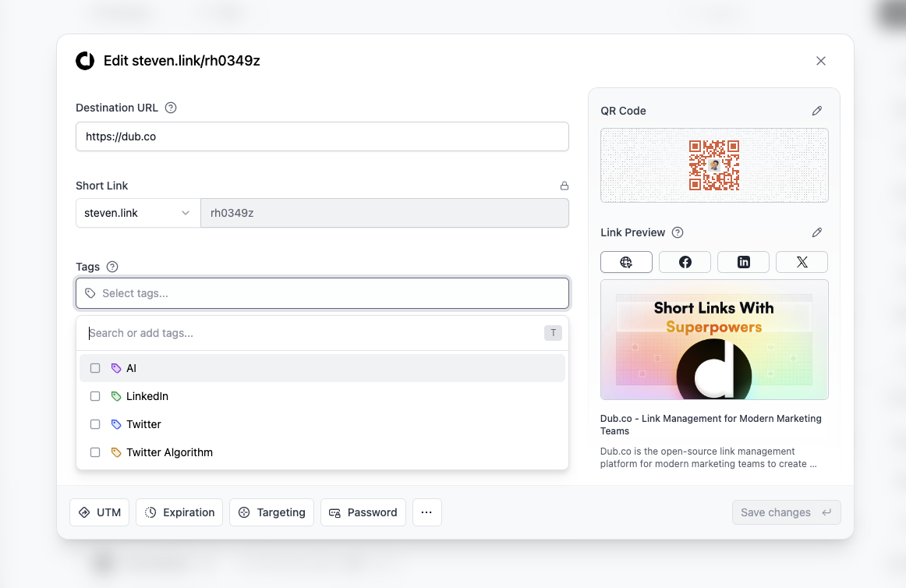Viewport: 906px width, 588px height.
Task: Click the globe preview icon
Action: tap(626, 262)
